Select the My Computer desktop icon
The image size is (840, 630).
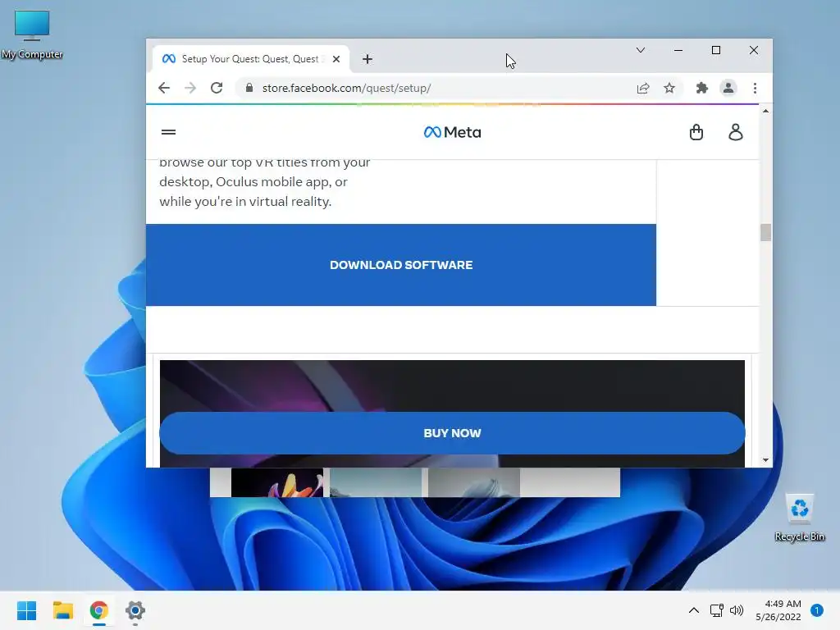click(32, 34)
